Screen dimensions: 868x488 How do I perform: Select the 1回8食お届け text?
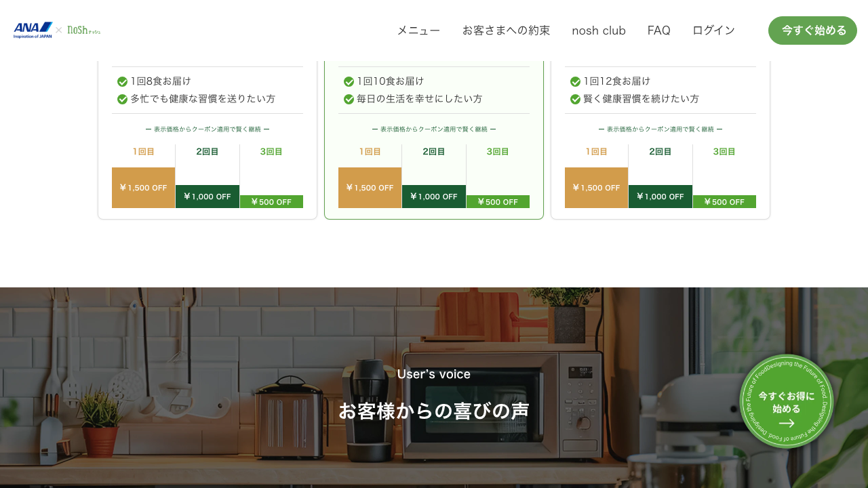click(x=161, y=81)
